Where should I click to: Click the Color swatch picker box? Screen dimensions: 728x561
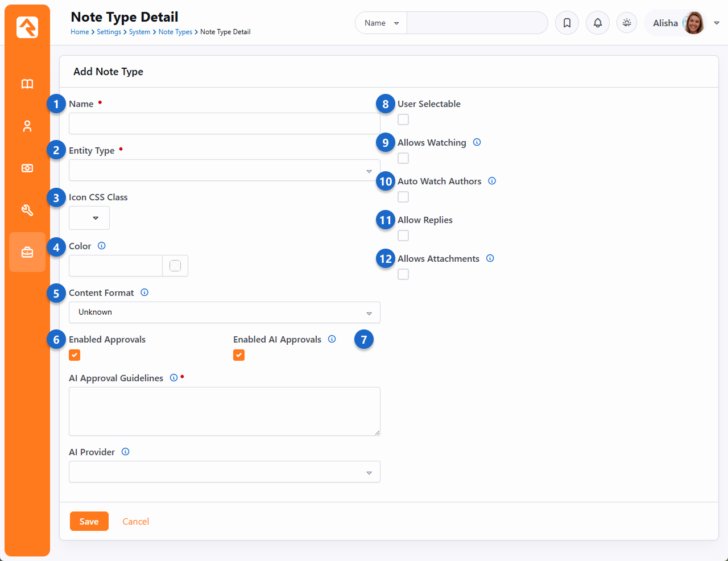coord(175,266)
